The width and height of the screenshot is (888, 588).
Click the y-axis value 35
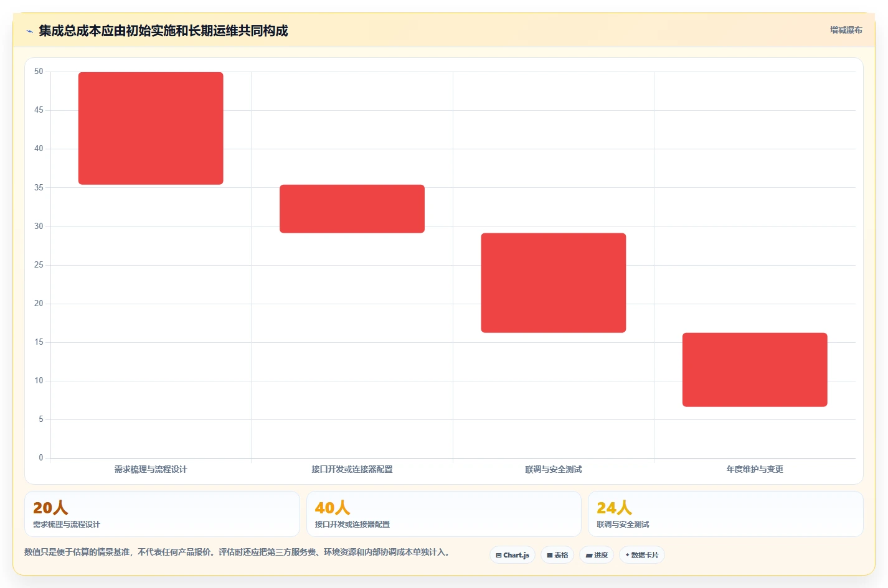(x=39, y=187)
